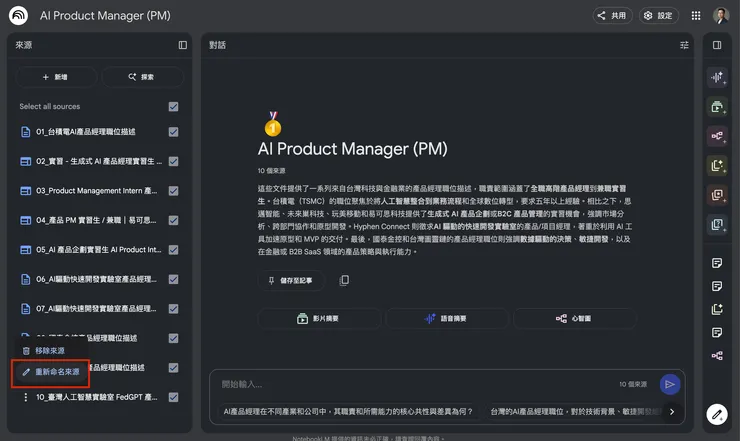Open the saved report with sparkle icon
740x441 pixels.
coord(717,309)
